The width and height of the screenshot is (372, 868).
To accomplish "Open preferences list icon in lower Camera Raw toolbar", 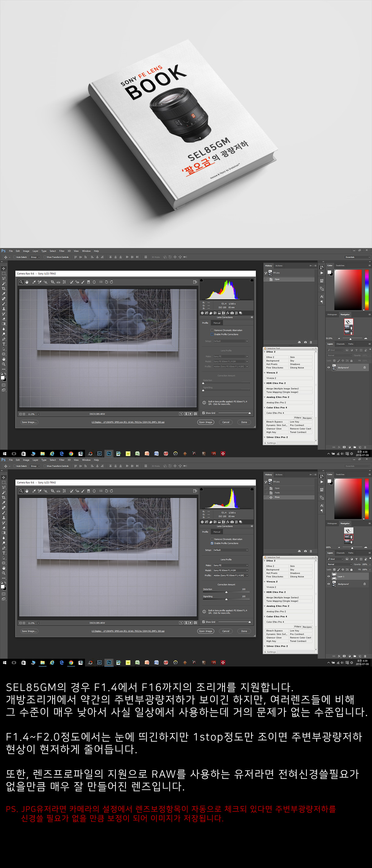I will click(101, 491).
